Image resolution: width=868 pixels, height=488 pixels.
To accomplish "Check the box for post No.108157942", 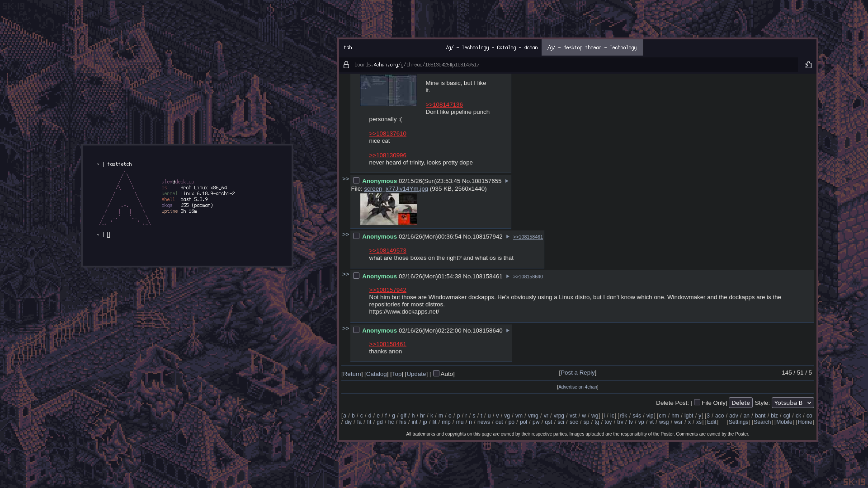I will point(356,236).
